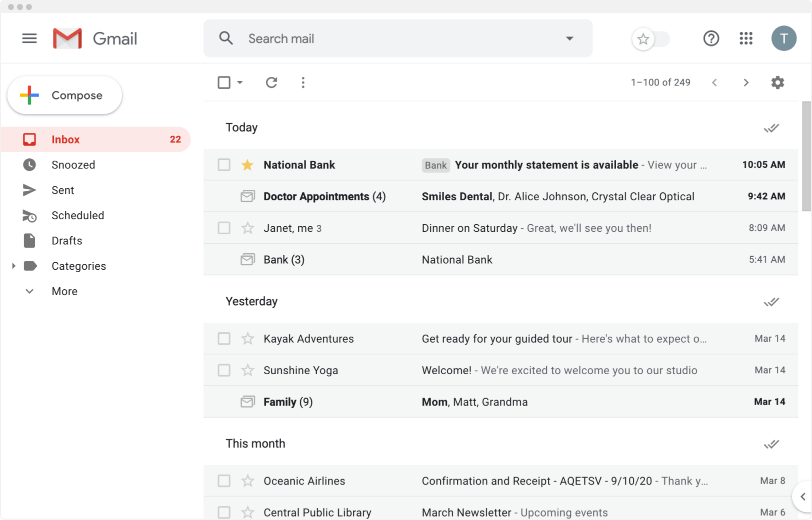812x520 pixels.
Task: Open search options with the dropdown arrow
Action: [569, 38]
